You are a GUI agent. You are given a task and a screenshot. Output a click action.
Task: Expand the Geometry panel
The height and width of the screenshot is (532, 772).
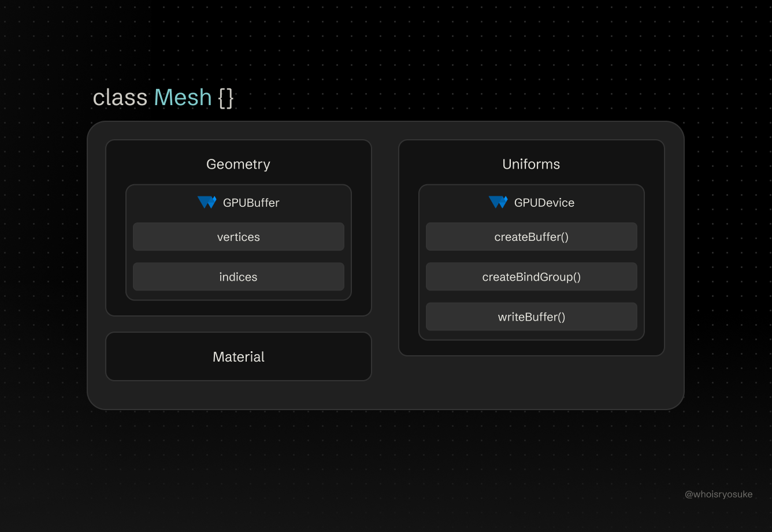coord(238,164)
